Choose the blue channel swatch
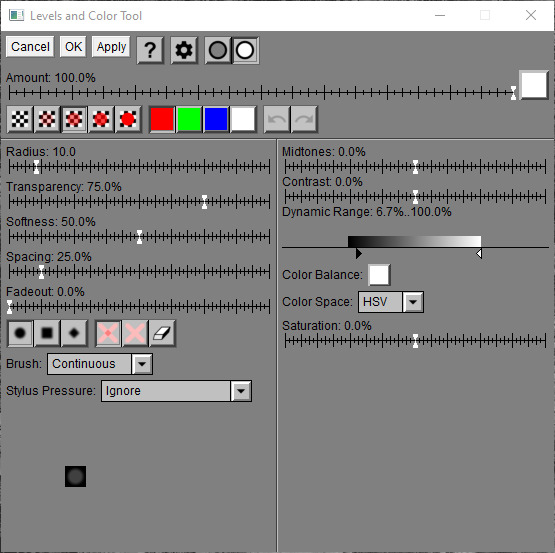This screenshot has height=553, width=555. click(x=216, y=119)
